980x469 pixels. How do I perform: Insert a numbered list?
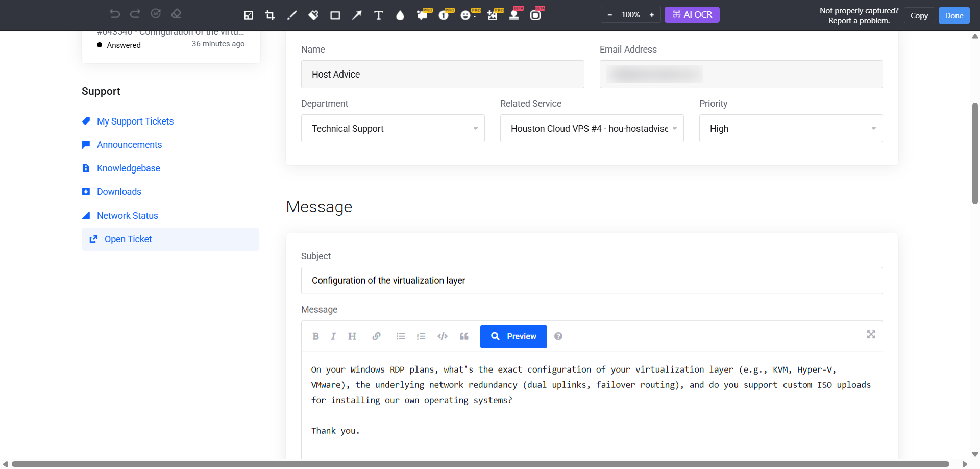[421, 336]
